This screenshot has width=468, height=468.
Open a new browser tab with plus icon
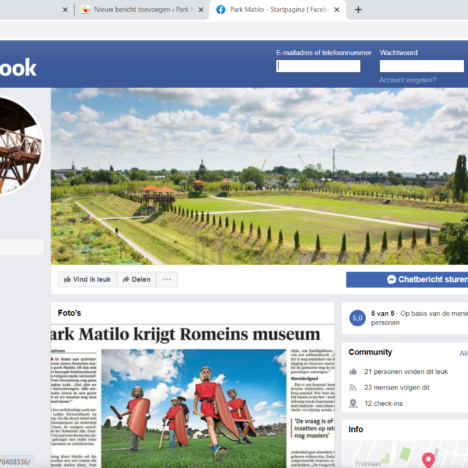[x=358, y=10]
